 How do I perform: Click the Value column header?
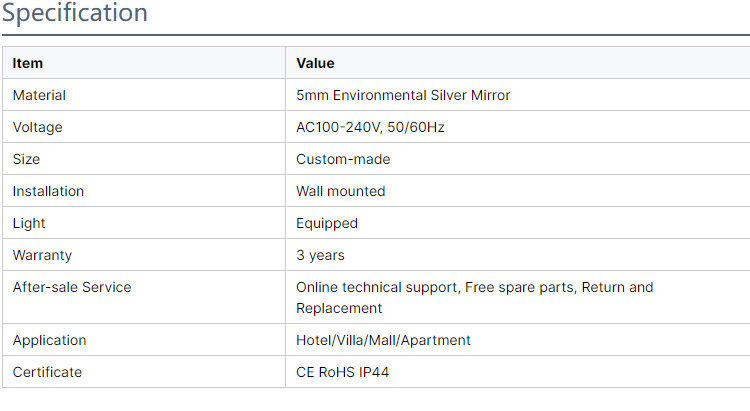click(315, 63)
